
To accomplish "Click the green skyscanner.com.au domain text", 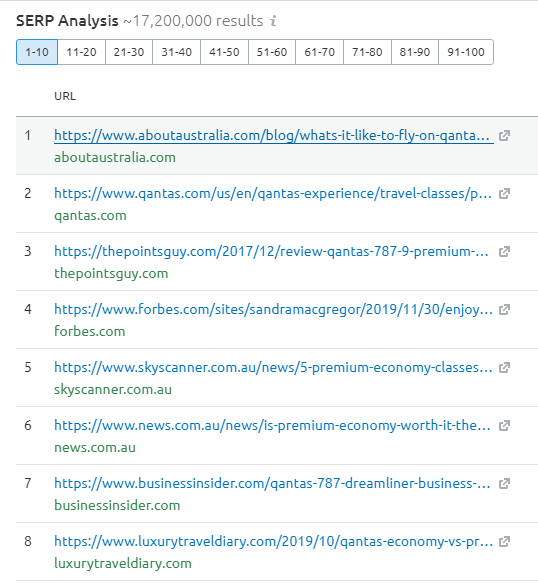I will 113,390.
